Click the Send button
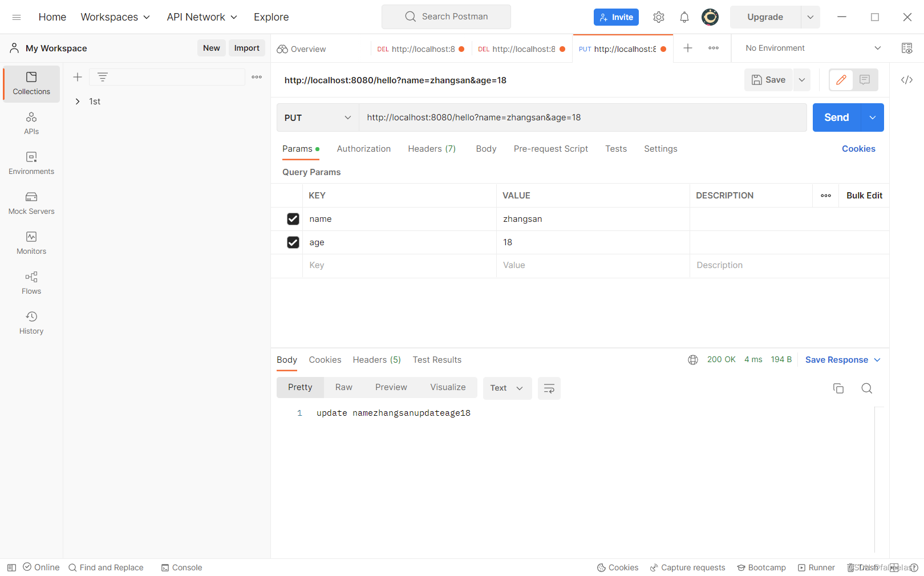The width and height of the screenshot is (924, 576). [x=837, y=117]
